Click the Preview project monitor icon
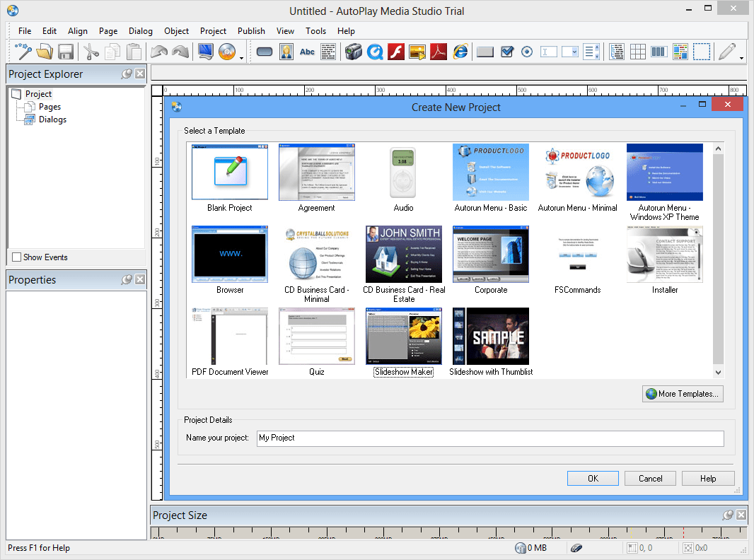This screenshot has height=560, width=754. (x=205, y=51)
